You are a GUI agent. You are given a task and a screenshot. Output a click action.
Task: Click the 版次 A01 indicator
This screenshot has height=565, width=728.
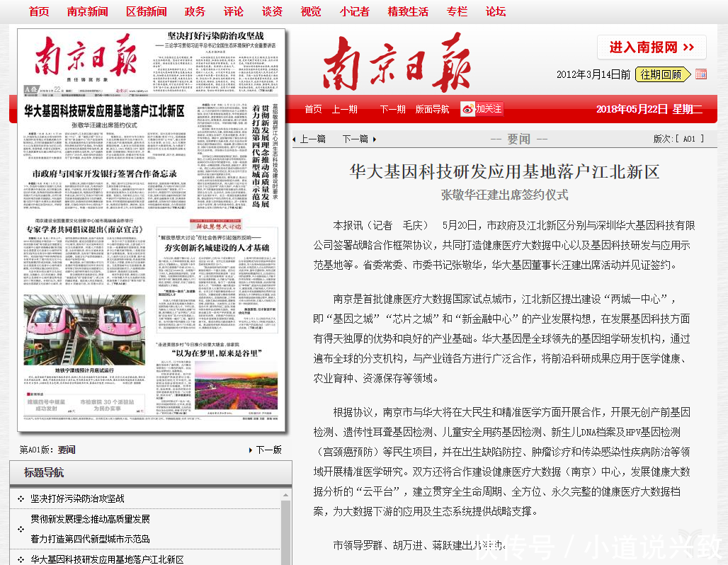[x=678, y=139]
